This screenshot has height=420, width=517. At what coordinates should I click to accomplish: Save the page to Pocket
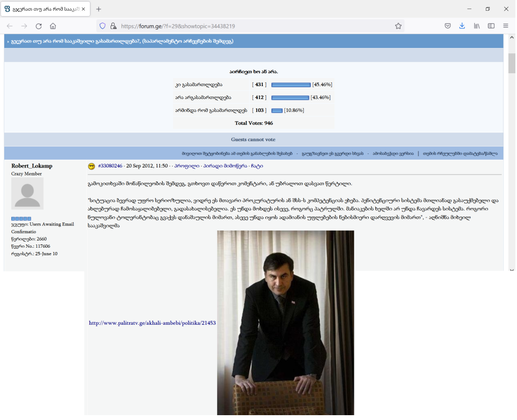tap(448, 26)
